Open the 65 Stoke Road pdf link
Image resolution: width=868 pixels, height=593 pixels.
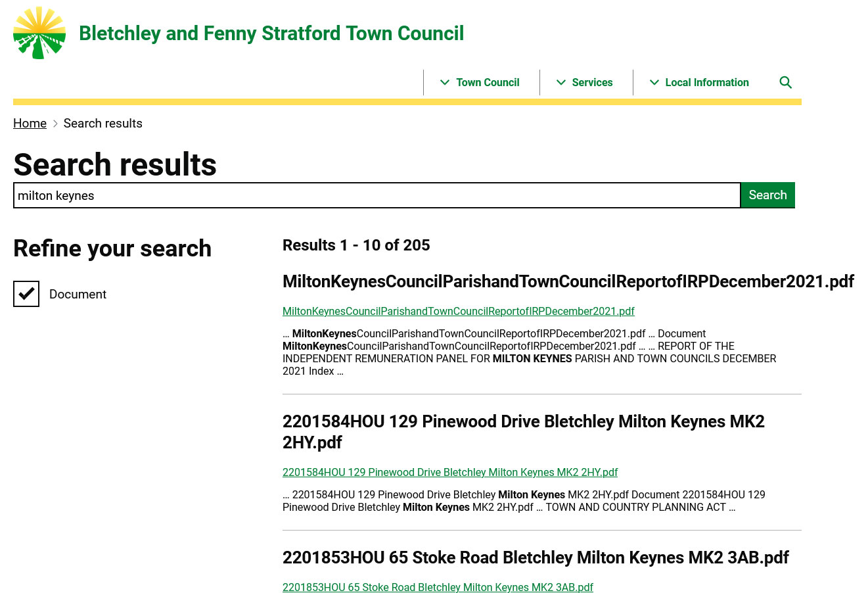tap(438, 587)
